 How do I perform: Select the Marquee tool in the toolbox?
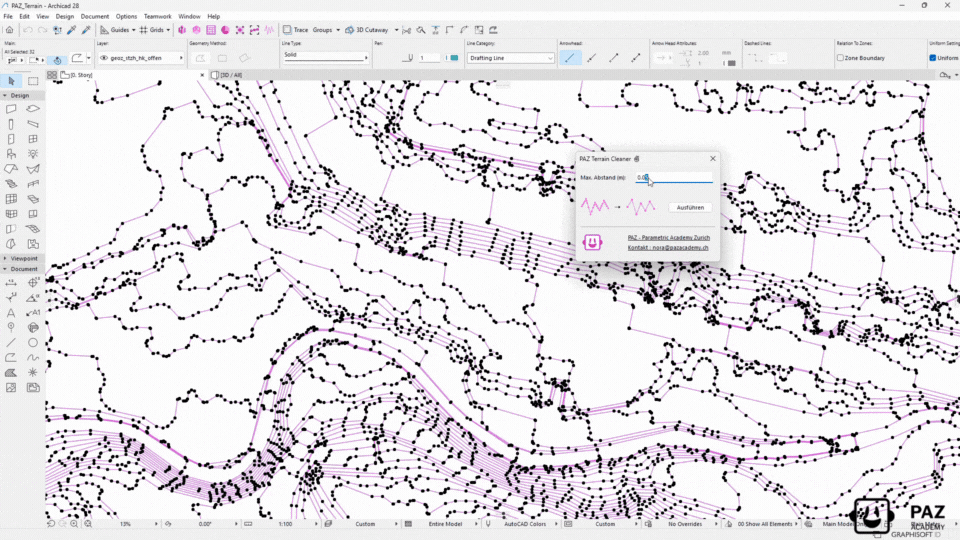(x=33, y=81)
